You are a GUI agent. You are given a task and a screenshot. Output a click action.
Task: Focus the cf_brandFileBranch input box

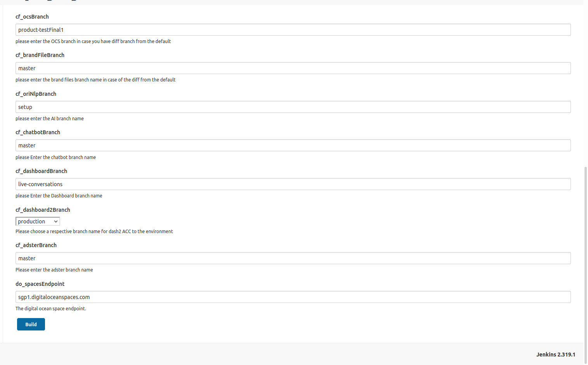[293, 68]
